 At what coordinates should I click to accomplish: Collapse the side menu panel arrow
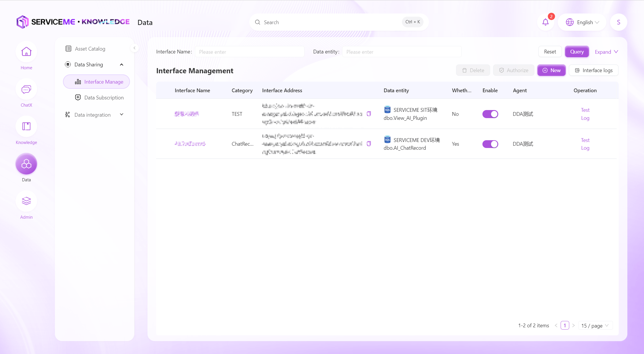[x=134, y=48]
